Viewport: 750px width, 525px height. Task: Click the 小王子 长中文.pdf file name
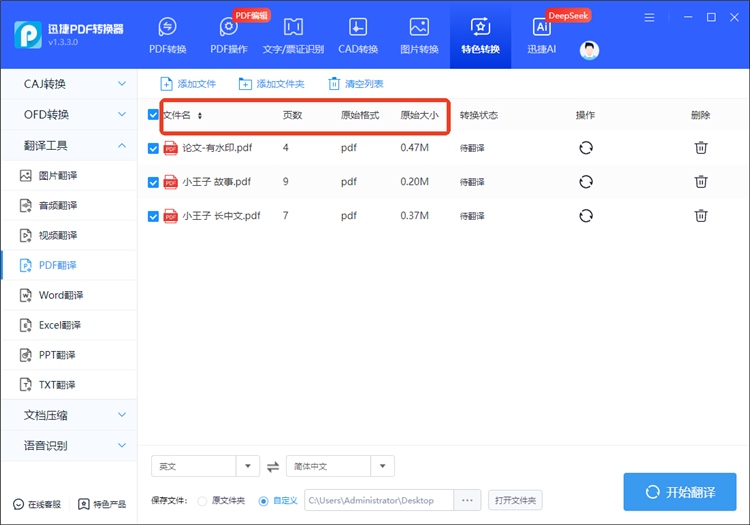tap(221, 216)
